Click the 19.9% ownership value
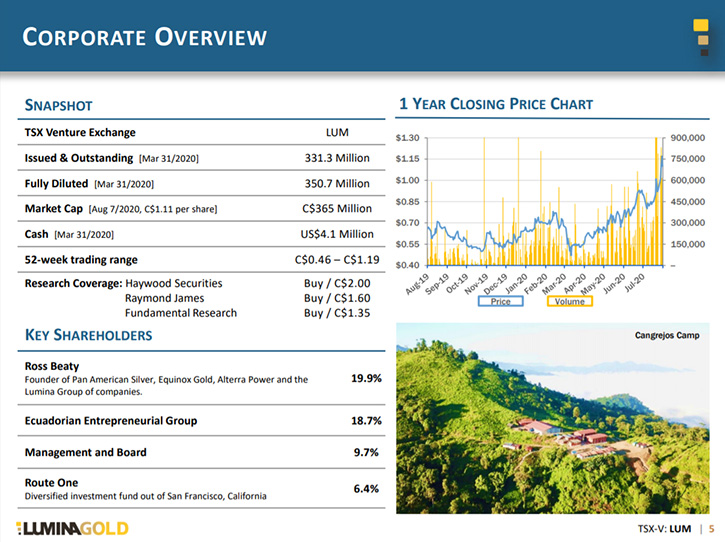The image size is (725, 542). (x=366, y=378)
